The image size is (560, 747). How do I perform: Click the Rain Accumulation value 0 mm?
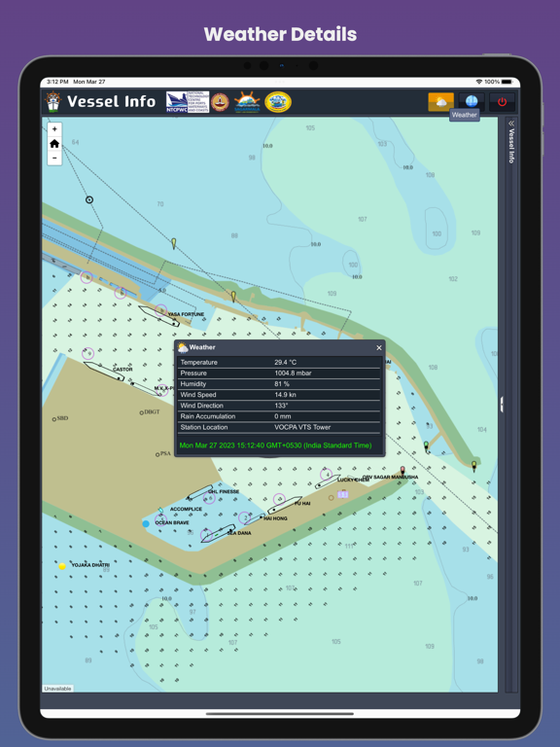[282, 416]
